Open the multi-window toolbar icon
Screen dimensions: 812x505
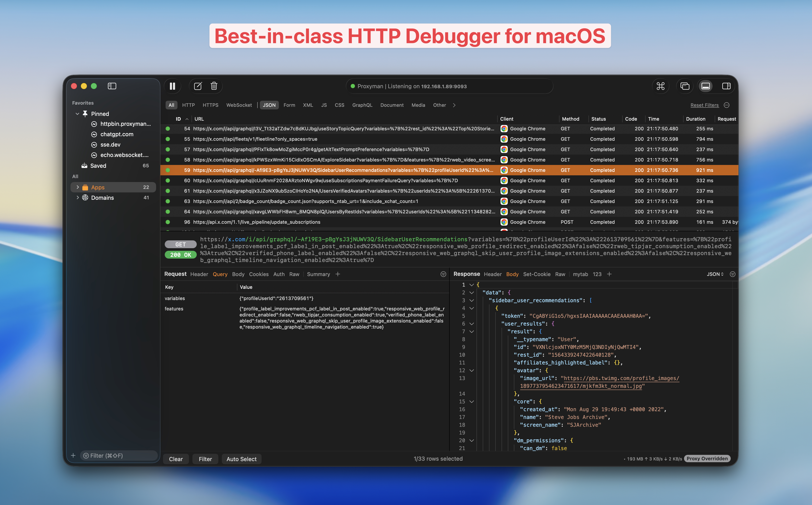pyautogui.click(x=685, y=86)
